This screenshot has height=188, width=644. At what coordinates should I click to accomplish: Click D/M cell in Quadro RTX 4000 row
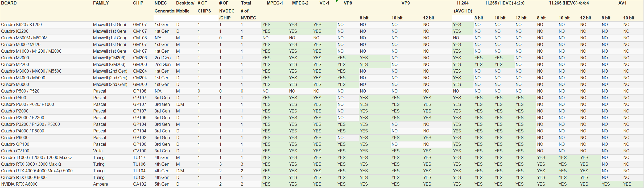click(180, 171)
